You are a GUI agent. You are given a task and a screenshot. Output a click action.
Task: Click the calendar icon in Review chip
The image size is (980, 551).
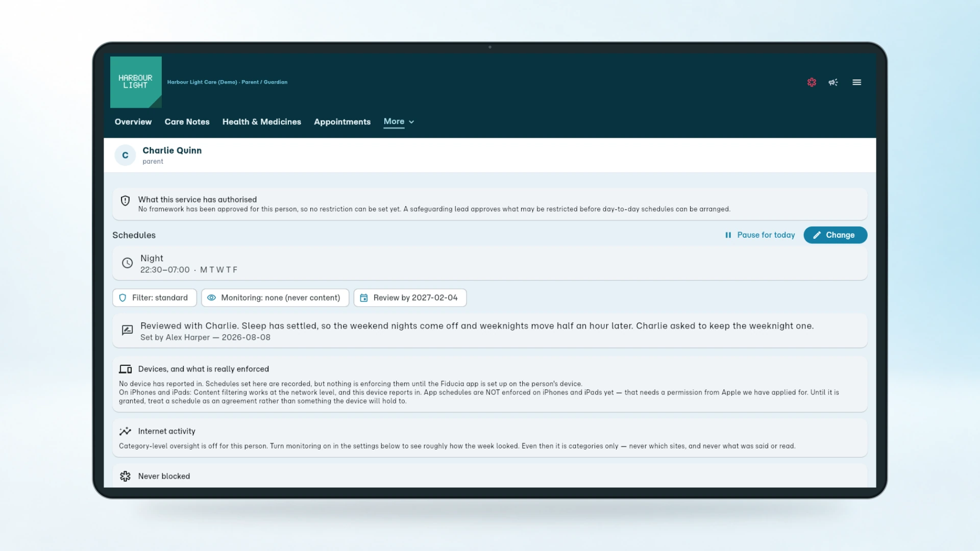[x=364, y=298]
